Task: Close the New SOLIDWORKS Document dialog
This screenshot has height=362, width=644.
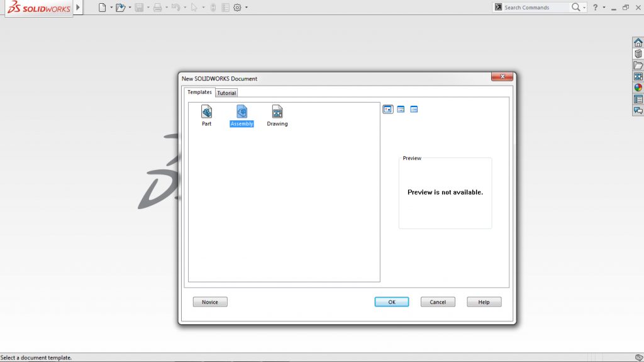Action: tap(502, 77)
